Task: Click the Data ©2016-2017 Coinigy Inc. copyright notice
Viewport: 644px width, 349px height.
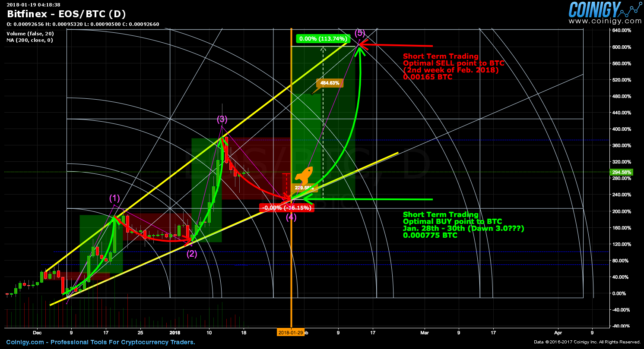Action: (587, 342)
